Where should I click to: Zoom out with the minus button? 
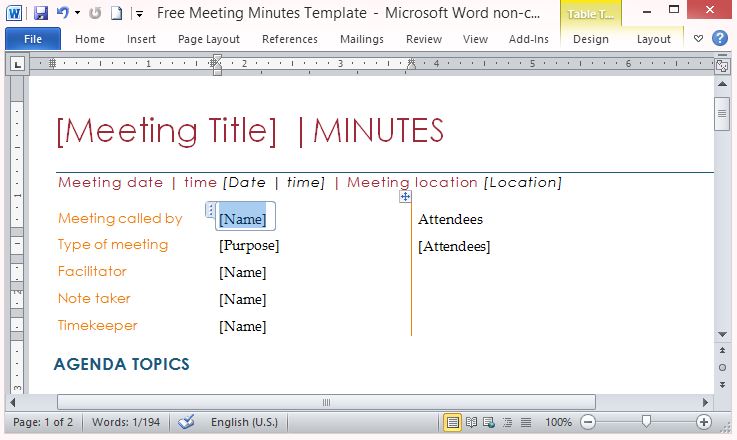click(588, 422)
